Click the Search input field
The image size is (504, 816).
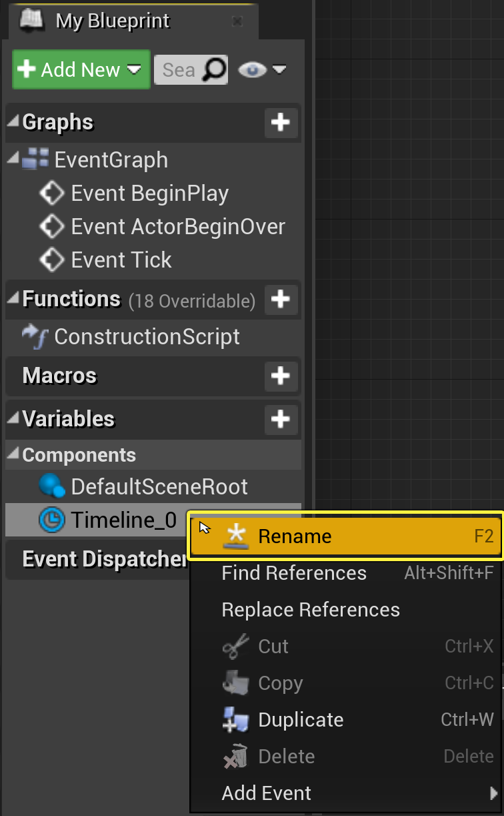pos(177,69)
